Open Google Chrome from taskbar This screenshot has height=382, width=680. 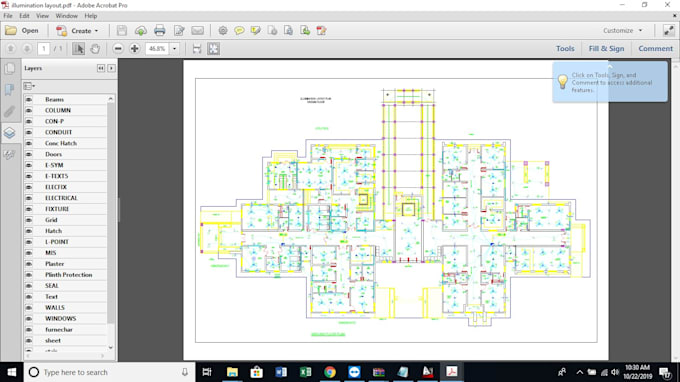330,372
